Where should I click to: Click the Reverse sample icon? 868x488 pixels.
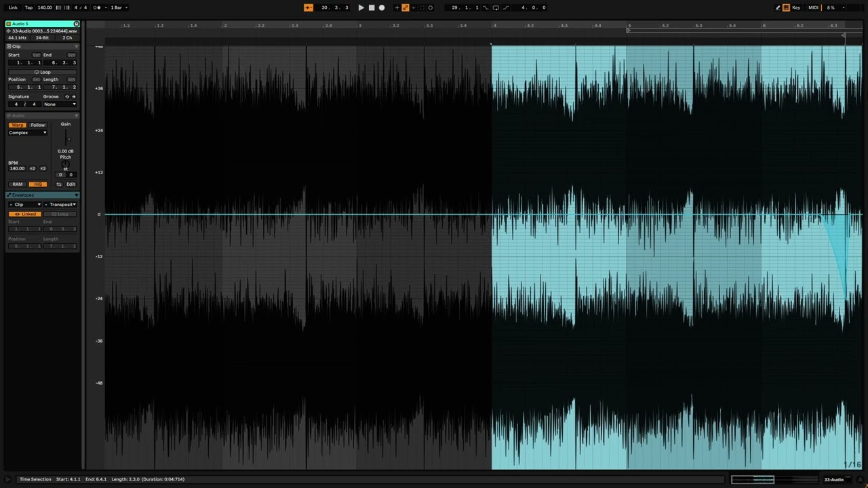tap(59, 184)
